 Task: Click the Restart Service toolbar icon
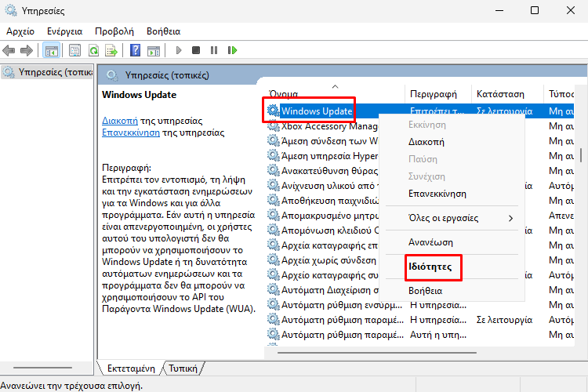[x=232, y=50]
